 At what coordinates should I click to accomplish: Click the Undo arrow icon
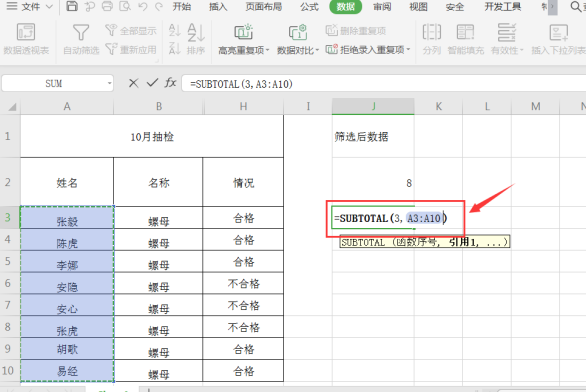(x=142, y=6)
